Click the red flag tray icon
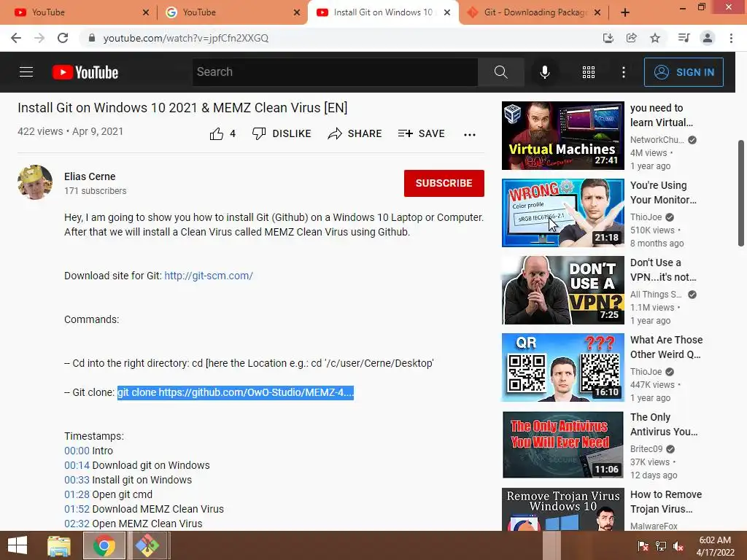The width and height of the screenshot is (747, 560). click(643, 546)
